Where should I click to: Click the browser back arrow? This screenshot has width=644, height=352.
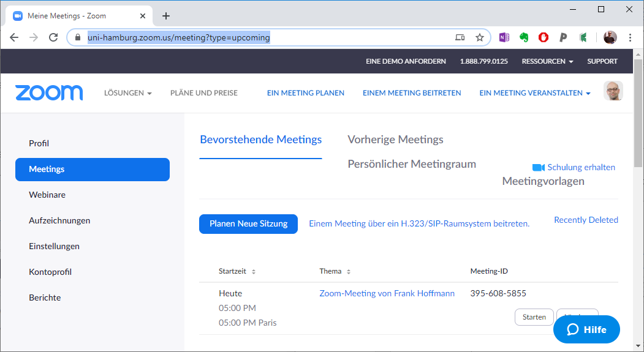(x=14, y=37)
